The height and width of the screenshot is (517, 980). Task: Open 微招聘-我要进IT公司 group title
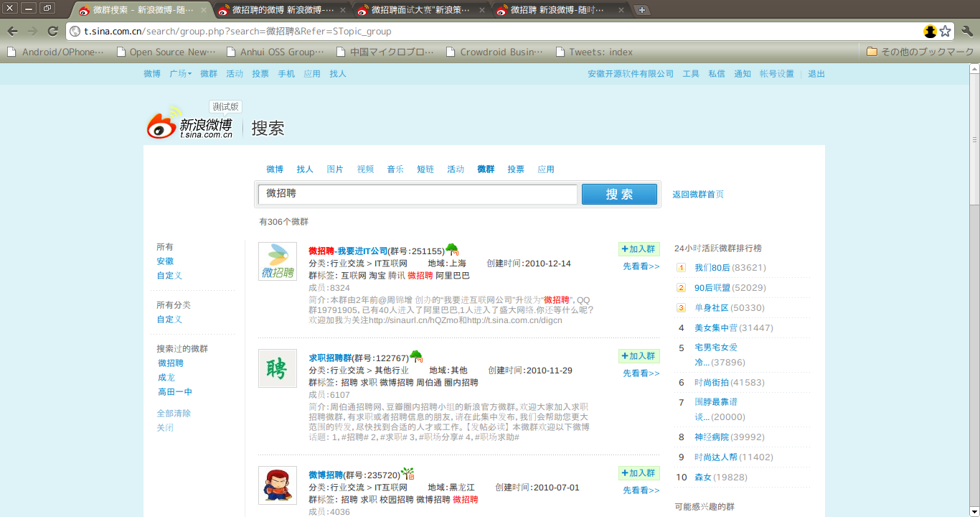[x=348, y=251]
